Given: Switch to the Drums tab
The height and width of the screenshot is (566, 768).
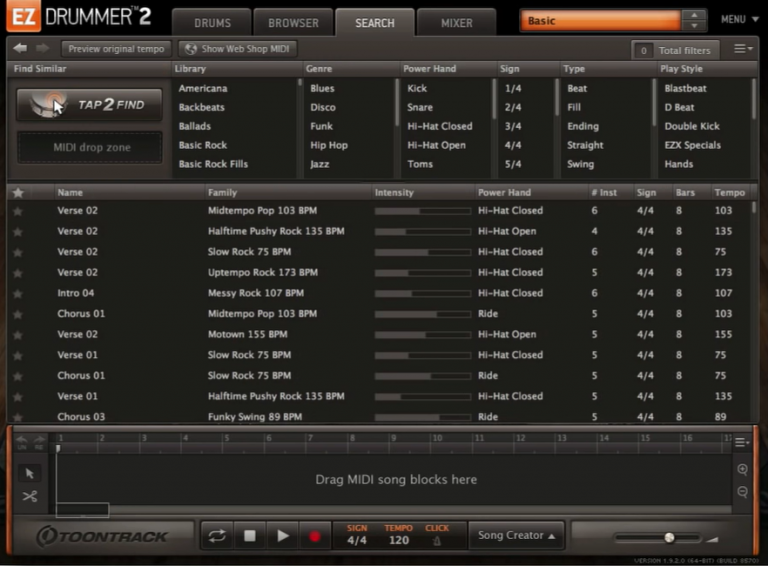Looking at the screenshot, I should coord(212,22).
